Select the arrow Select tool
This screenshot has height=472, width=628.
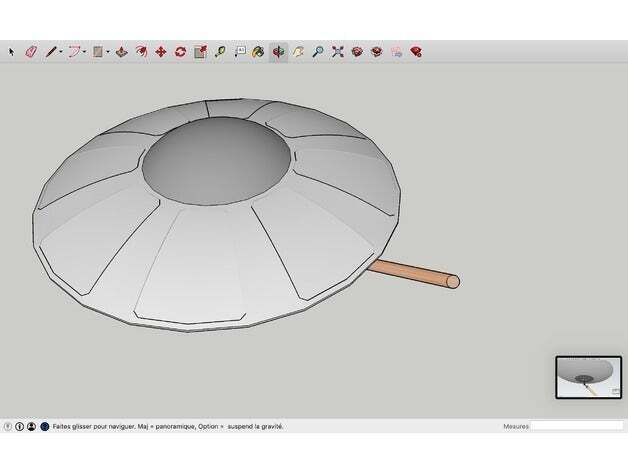tap(12, 51)
